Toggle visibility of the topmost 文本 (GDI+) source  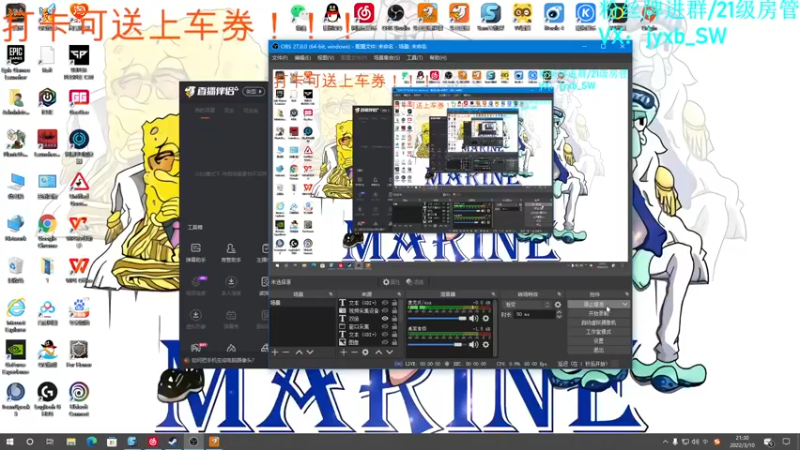[385, 303]
